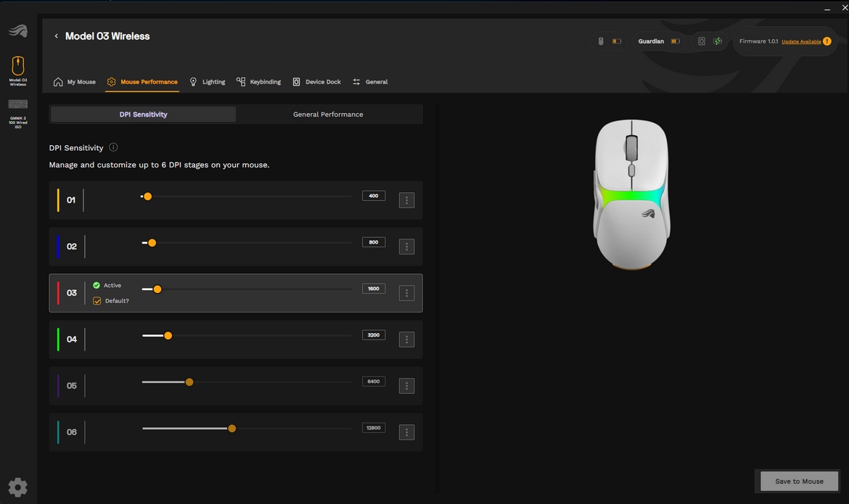This screenshot has height=504, width=849.
Task: Open options menu for DPI stage 03
Action: coord(406,293)
